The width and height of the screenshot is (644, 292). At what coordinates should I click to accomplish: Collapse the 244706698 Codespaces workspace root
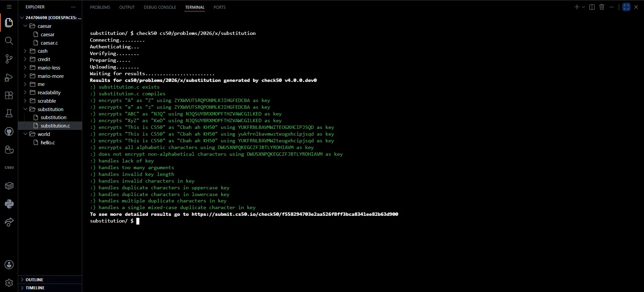(50, 17)
